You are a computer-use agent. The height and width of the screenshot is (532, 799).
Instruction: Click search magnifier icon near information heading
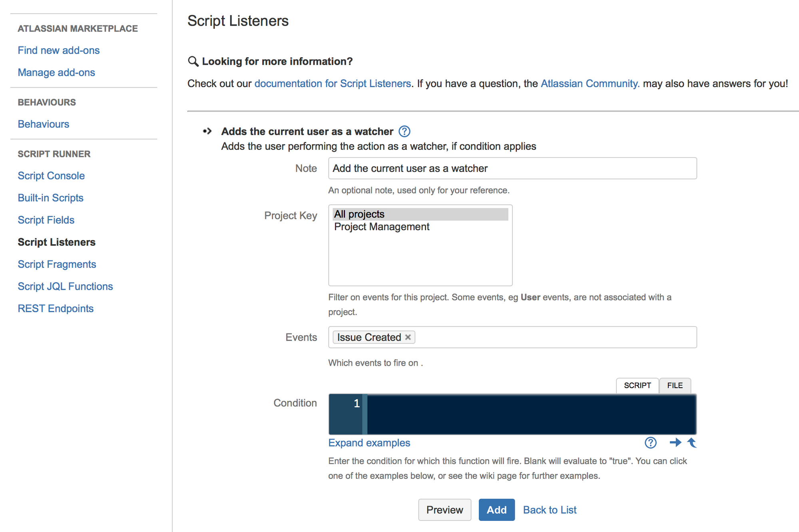pyautogui.click(x=193, y=61)
